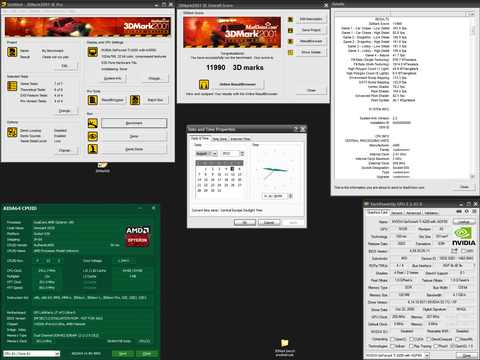480x360 pixels.
Task: Click the Show Details button
Action: (x=311, y=52)
